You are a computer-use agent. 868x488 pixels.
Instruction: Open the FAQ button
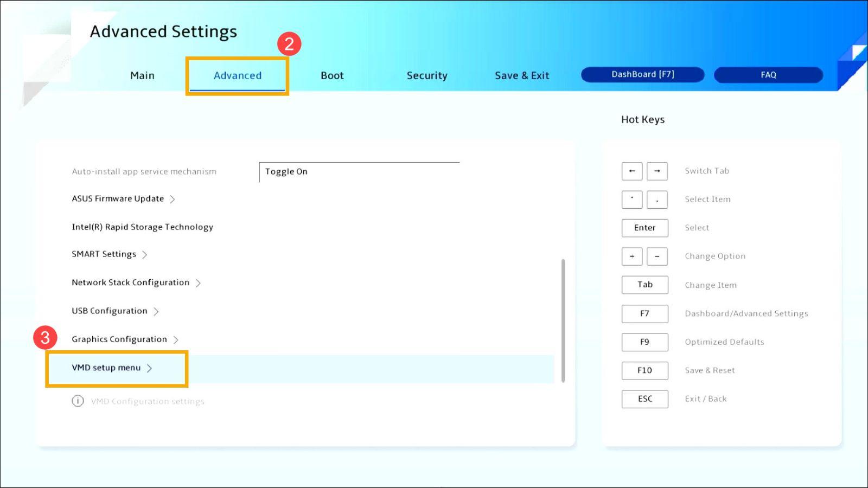pos(768,75)
